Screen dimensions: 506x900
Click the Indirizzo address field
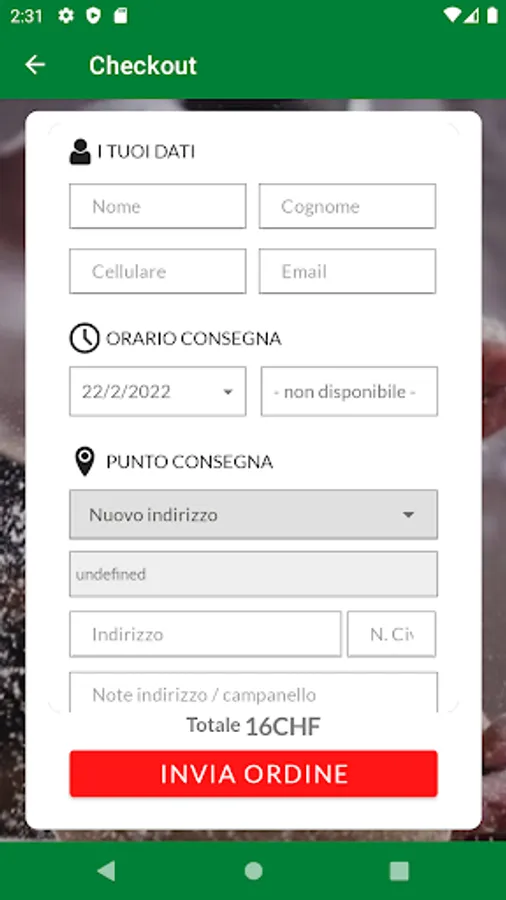coord(205,634)
